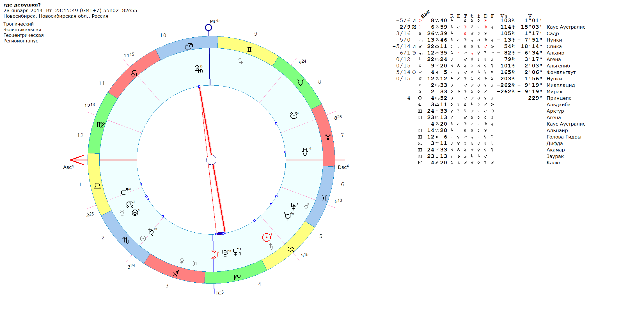This screenshot has height=320, width=644.
Task: Click the Virgo glyph in the green segment
Action: pyautogui.click(x=101, y=124)
